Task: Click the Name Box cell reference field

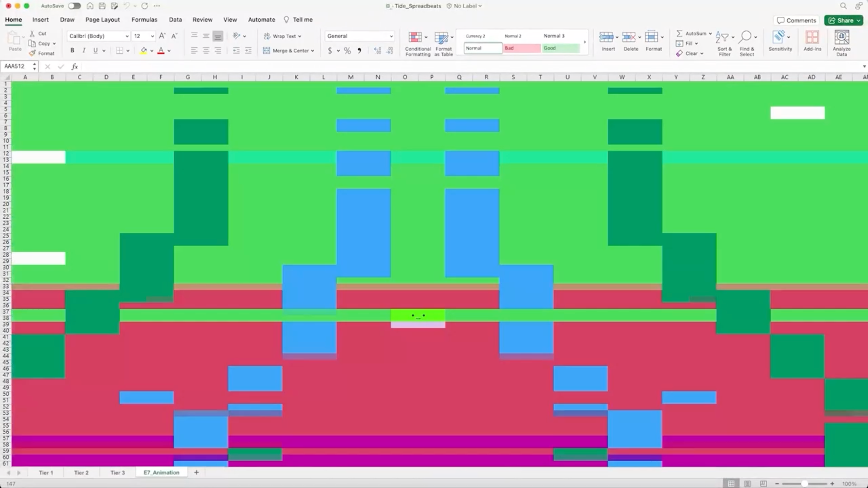Action: point(17,66)
